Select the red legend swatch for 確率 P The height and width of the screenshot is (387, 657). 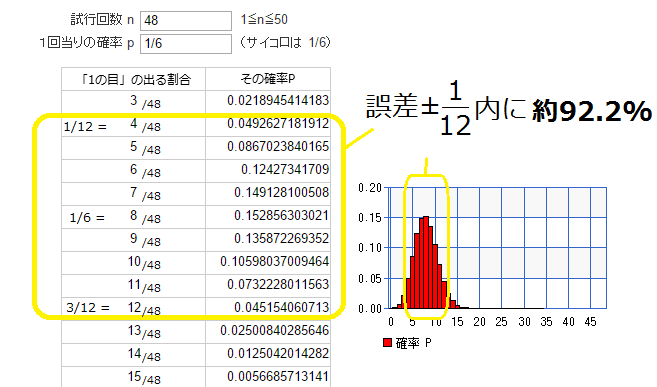387,343
